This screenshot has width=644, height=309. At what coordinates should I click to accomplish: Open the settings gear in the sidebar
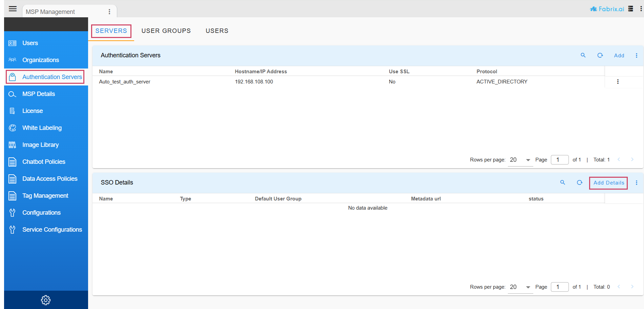(46, 300)
